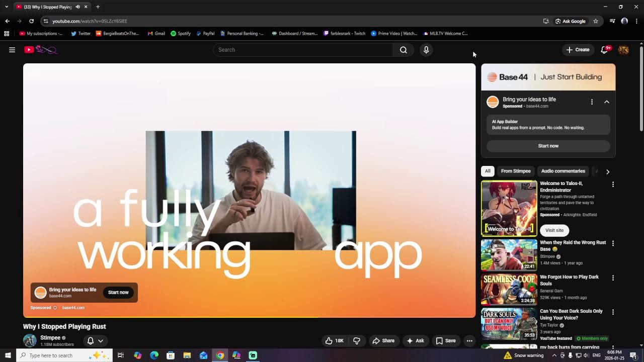Image resolution: width=644 pixels, height=362 pixels.
Task: Open the Stimpee channel name link
Action: (50, 338)
